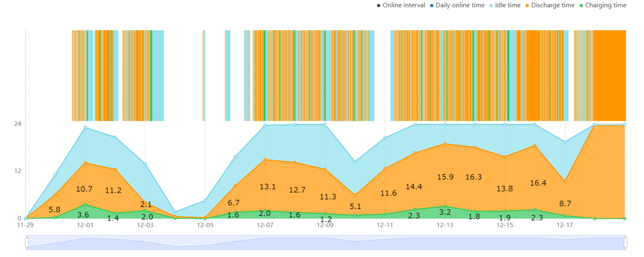Click the 12-13 x-axis date label
The width and height of the screenshot is (644, 257).
445,225
